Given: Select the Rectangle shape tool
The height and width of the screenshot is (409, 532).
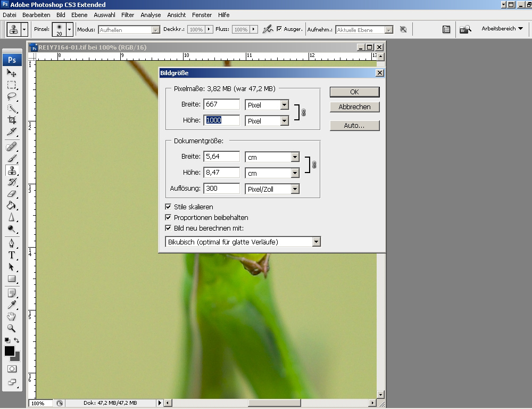Looking at the screenshot, I should [12, 279].
